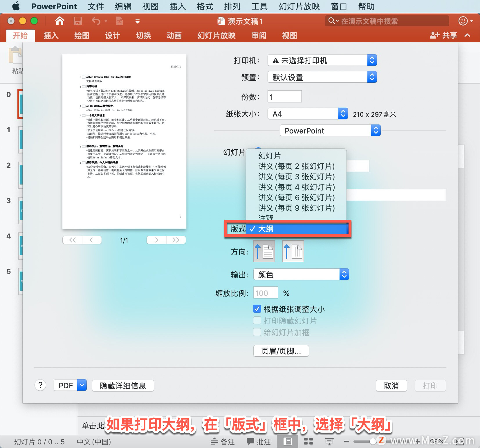Open the Help menu in menu bar
The width and height of the screenshot is (480, 448).
coord(366,6)
